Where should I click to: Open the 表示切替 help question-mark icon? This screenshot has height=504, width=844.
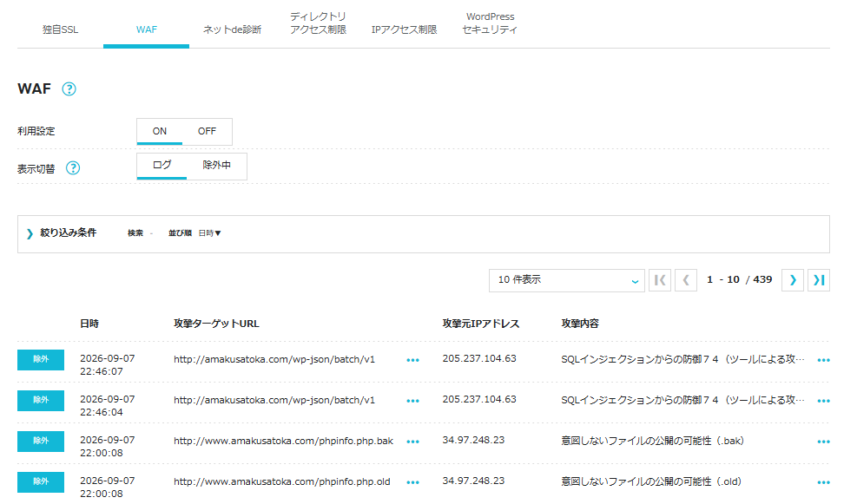(x=73, y=168)
